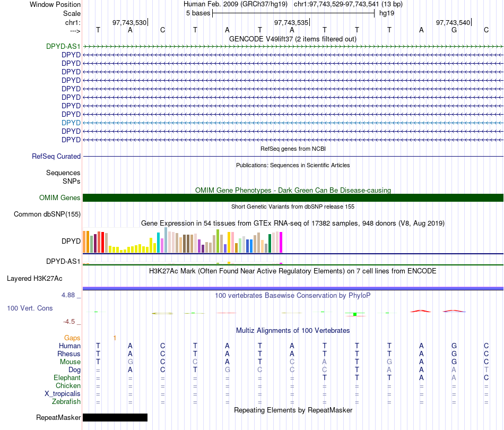This screenshot has height=430, width=504.
Task: Open the GTEx Gene Expression in 54 tissues title
Action: coord(293,223)
